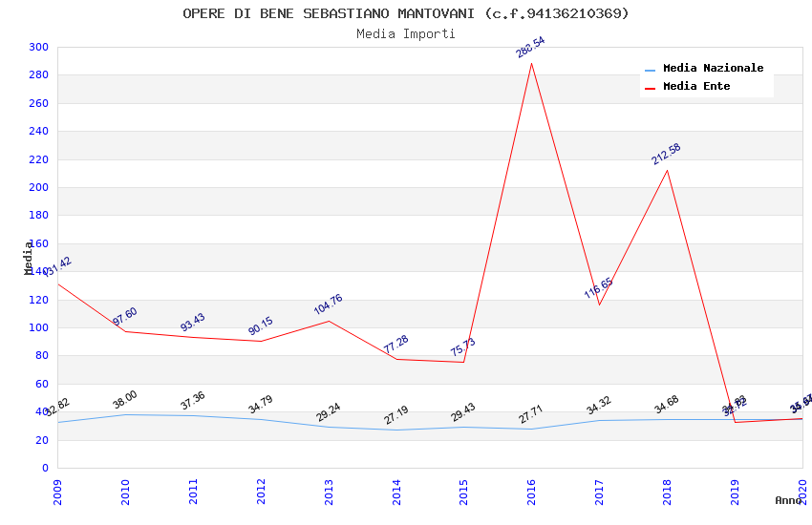Click the 29.24 national average label
This screenshot has height=525, width=812.
(329, 412)
